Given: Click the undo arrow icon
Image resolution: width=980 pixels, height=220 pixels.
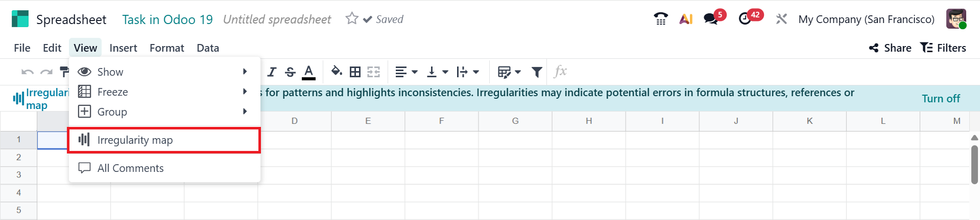Looking at the screenshot, I should tap(28, 72).
